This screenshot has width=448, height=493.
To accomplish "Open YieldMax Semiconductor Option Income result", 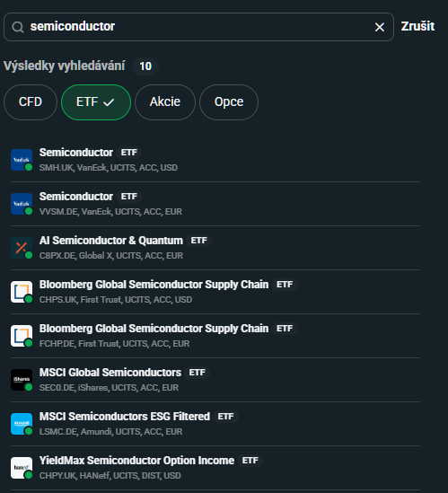I will coord(215,468).
